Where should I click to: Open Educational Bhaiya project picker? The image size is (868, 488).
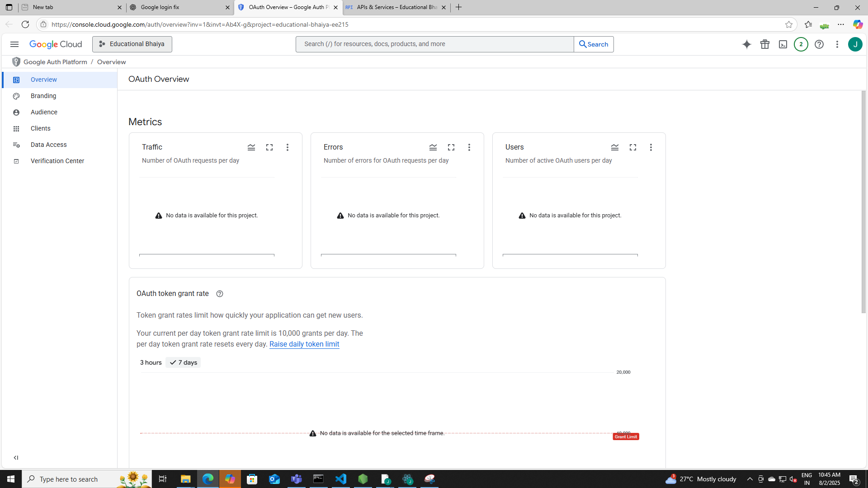[x=132, y=44]
